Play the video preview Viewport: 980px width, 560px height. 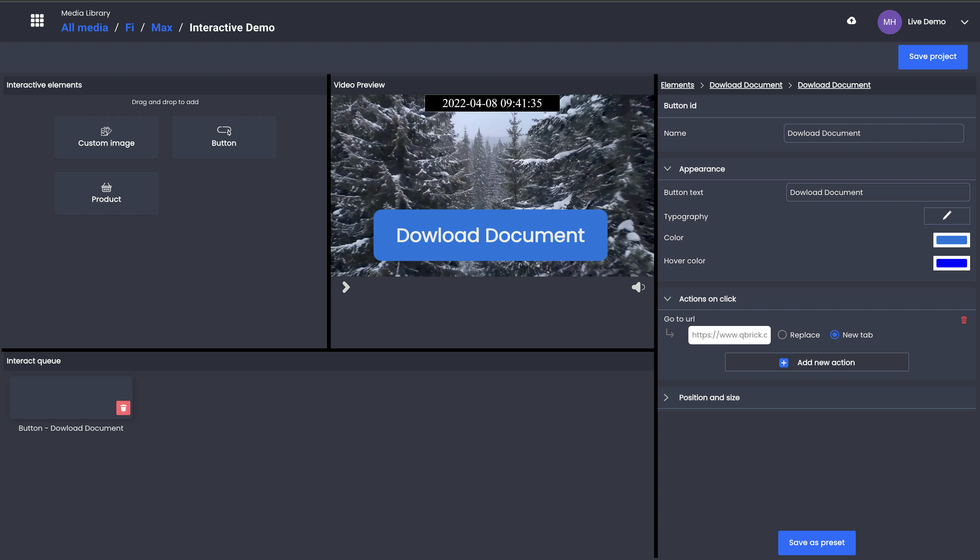(x=346, y=287)
